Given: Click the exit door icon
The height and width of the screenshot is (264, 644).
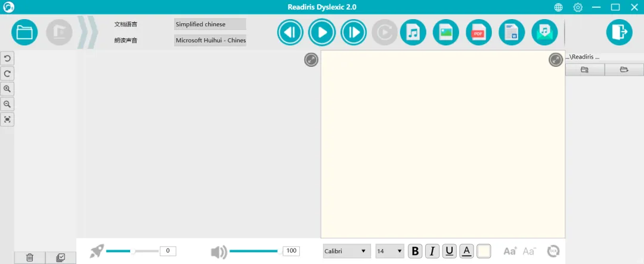Looking at the screenshot, I should coord(620,32).
